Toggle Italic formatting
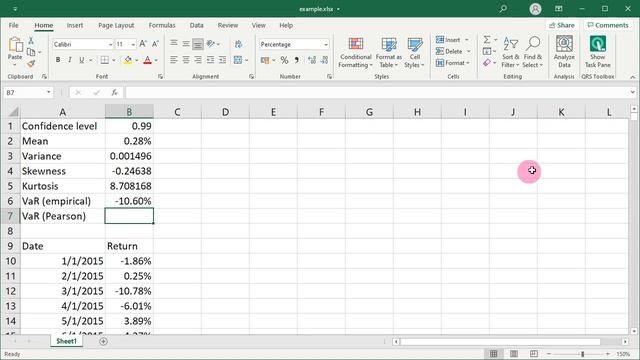Viewport: 640px width, 360px height. click(70, 60)
